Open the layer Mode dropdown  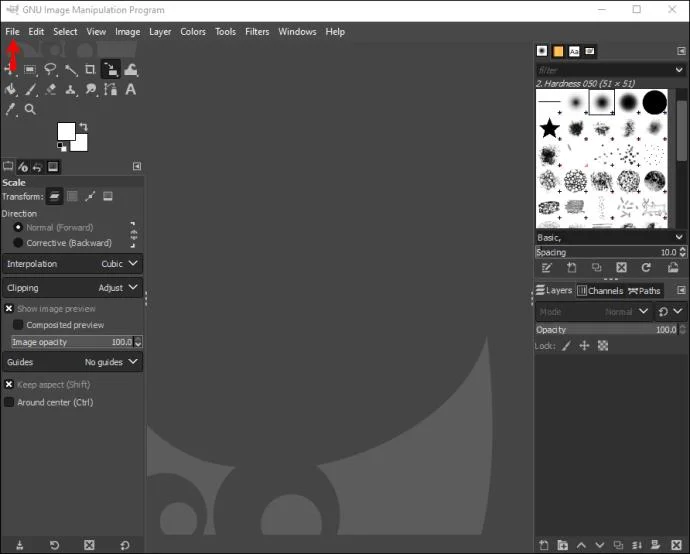(594, 312)
